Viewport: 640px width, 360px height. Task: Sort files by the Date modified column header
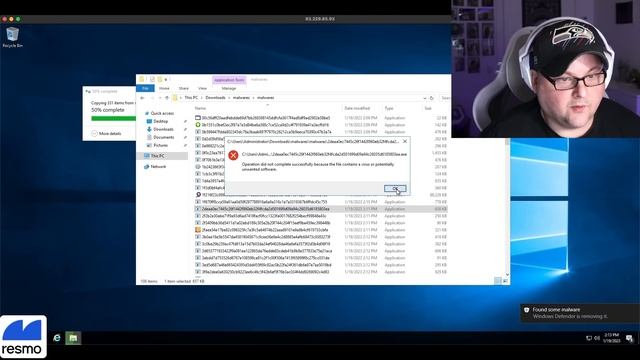click(x=357, y=108)
